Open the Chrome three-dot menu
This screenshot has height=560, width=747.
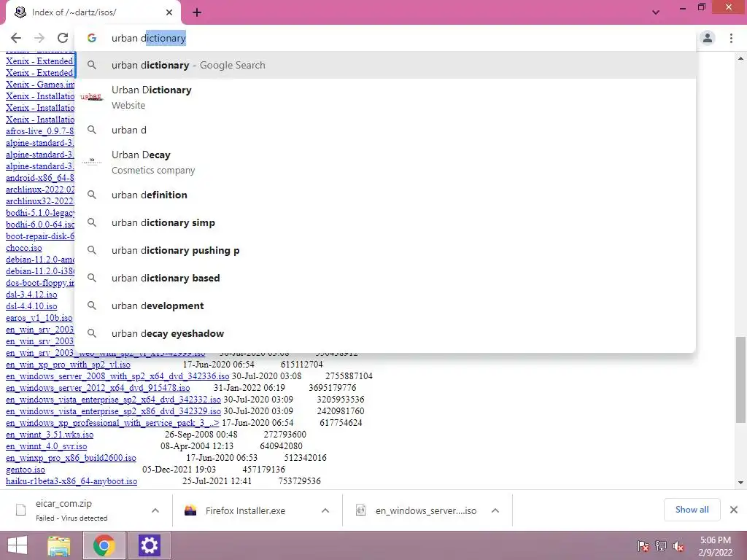click(x=731, y=38)
